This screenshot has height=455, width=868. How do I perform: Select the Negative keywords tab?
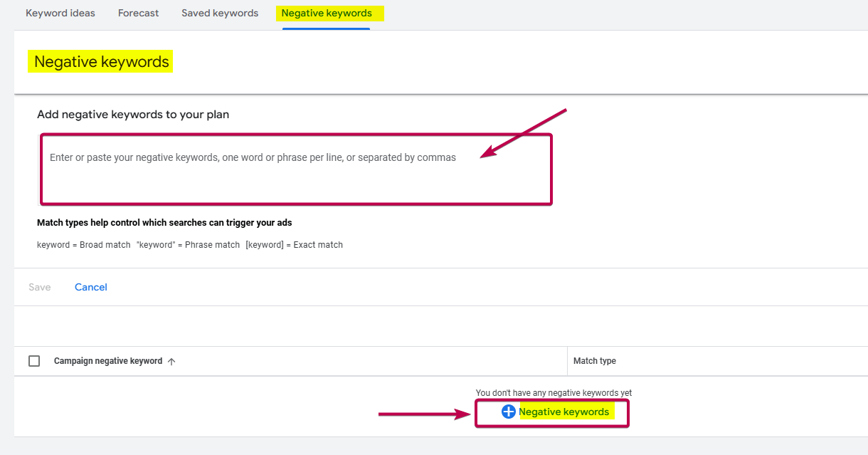click(327, 13)
